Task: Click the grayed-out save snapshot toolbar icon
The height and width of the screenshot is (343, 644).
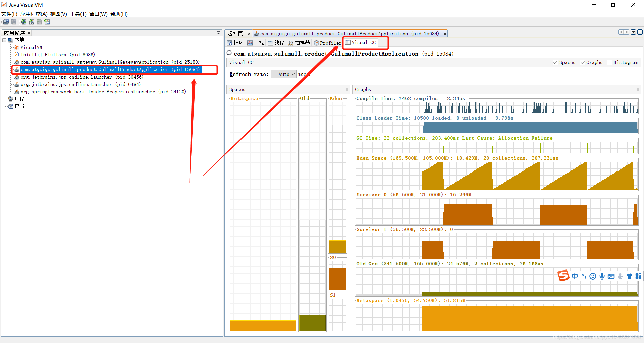Action: click(14, 22)
